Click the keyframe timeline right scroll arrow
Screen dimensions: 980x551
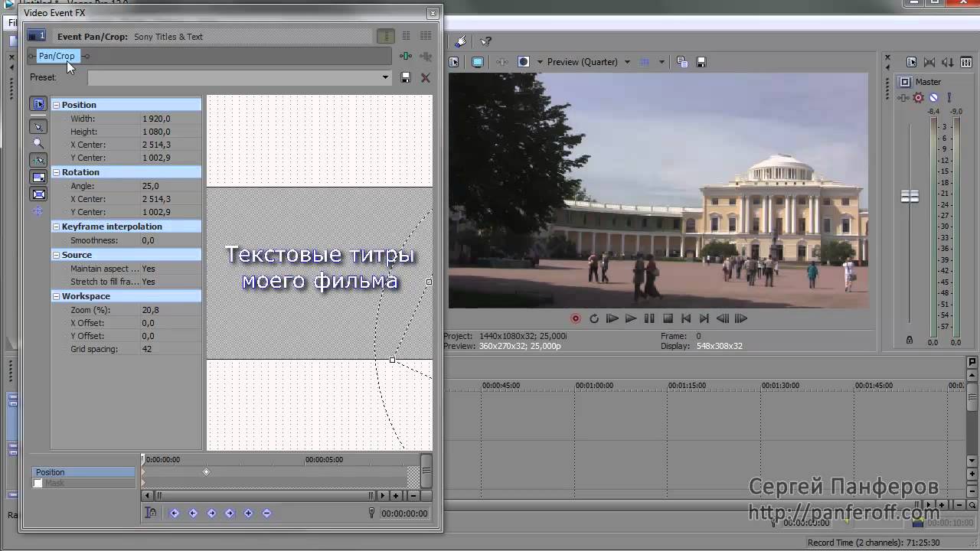384,496
